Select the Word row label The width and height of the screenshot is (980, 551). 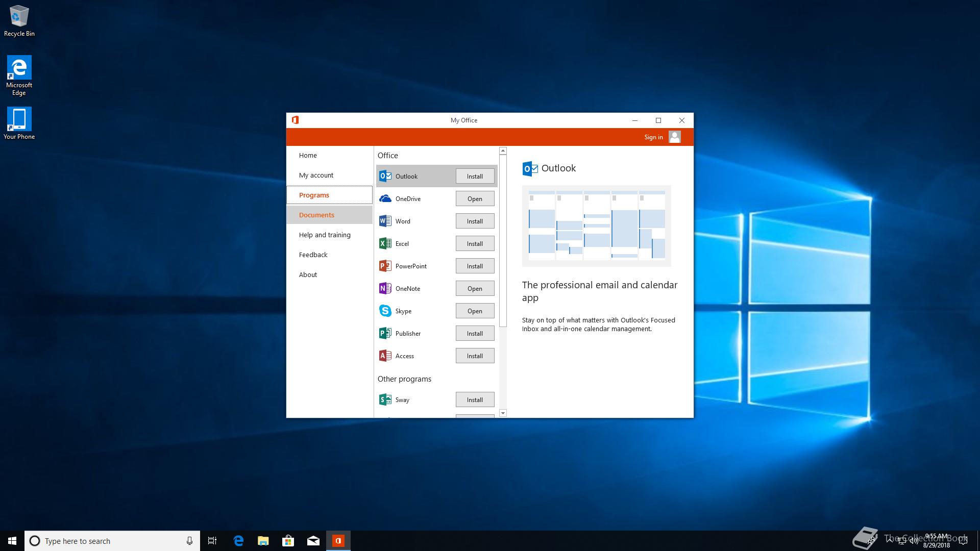(x=403, y=221)
